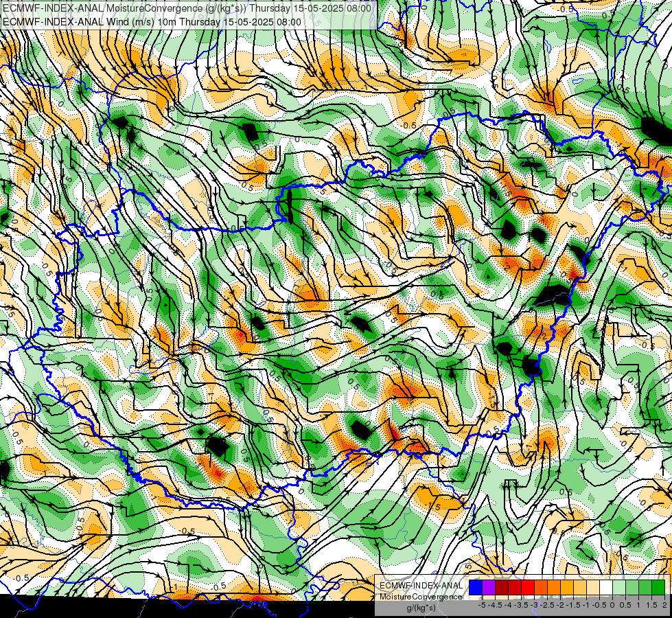
Task: Click the blue legend swatch below -5
Action: pos(475,587)
